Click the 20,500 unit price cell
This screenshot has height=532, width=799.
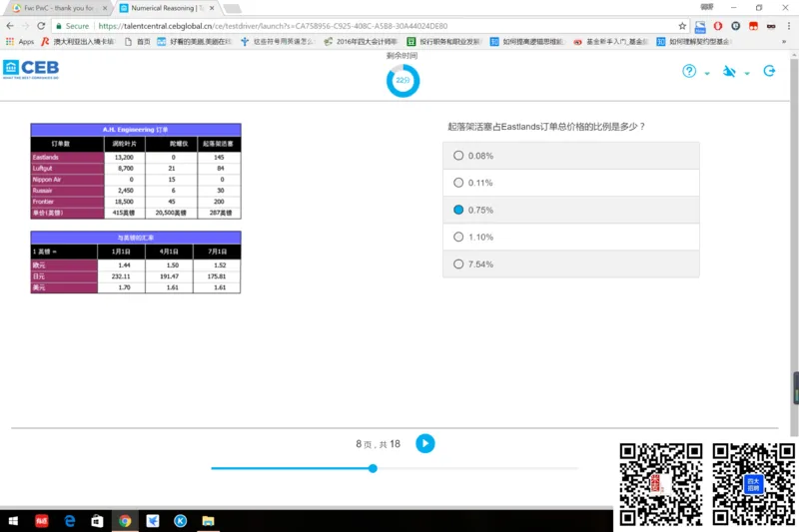[x=171, y=213]
